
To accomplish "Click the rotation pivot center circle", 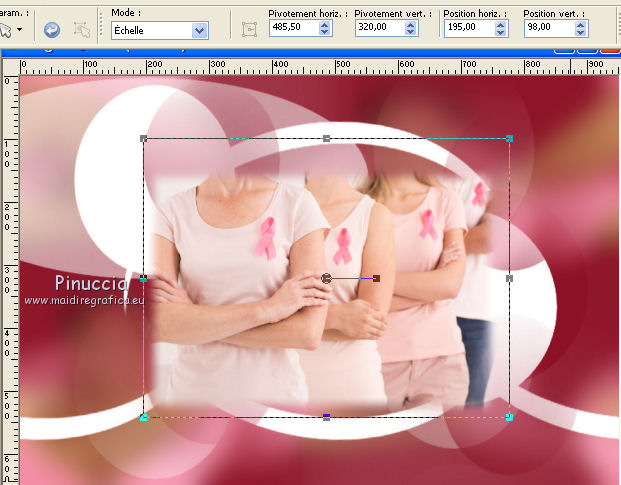I will click(x=326, y=279).
